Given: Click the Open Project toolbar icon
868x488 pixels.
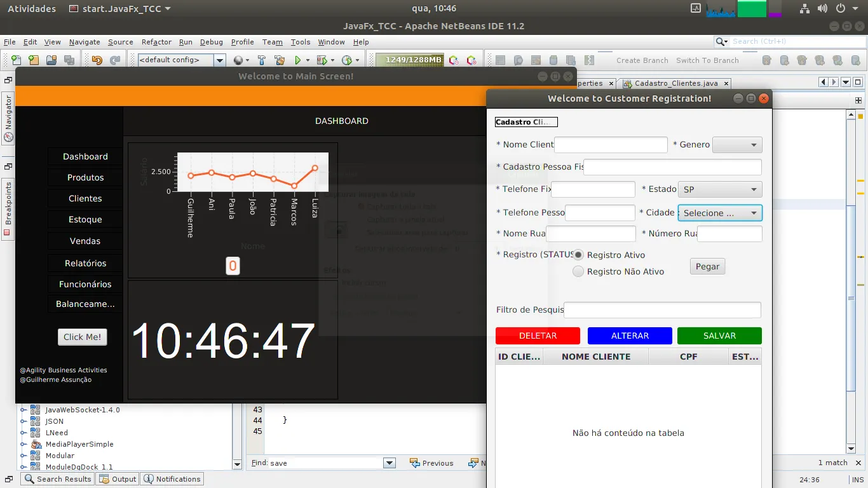Looking at the screenshot, I should coord(51,60).
